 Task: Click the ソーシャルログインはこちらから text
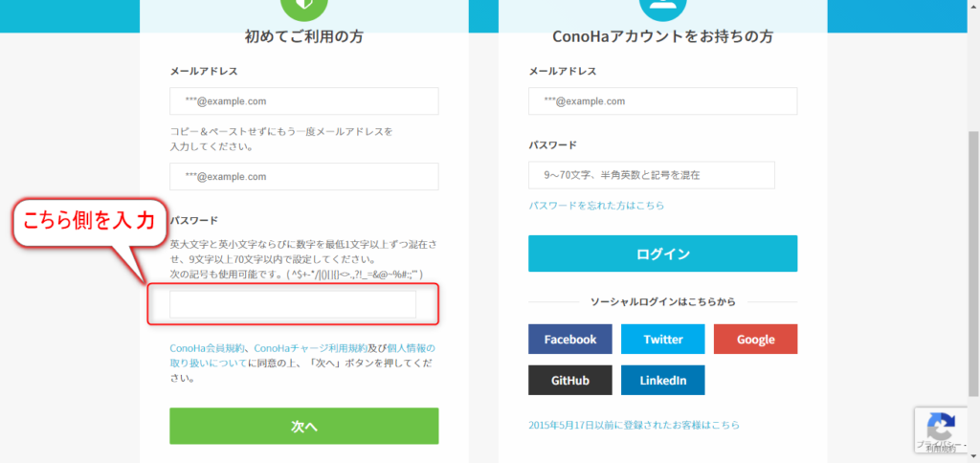[662, 301]
